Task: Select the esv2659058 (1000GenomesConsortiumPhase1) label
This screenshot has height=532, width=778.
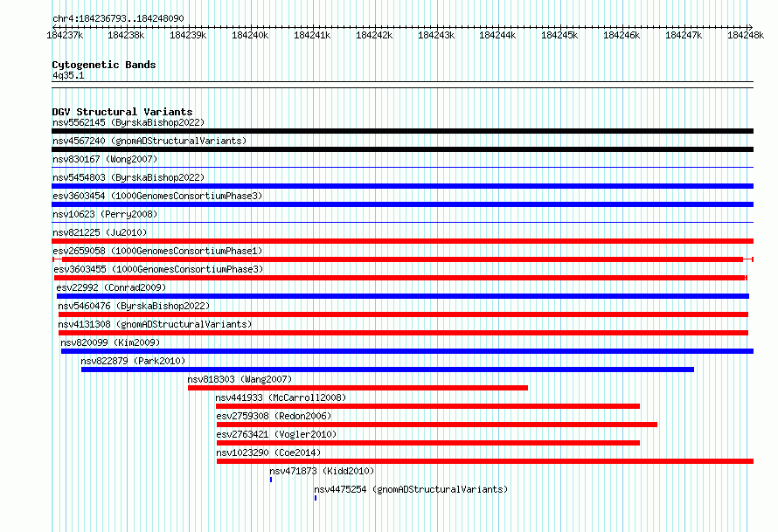Action: (157, 251)
